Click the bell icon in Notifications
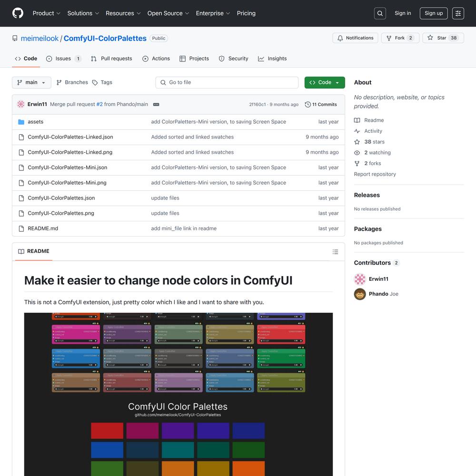This screenshot has height=476, width=476. coord(340,38)
